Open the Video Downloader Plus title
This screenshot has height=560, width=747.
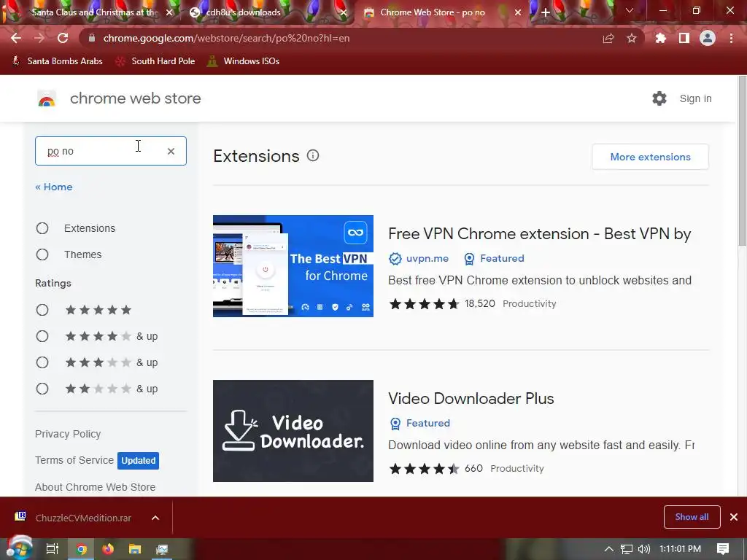click(471, 399)
